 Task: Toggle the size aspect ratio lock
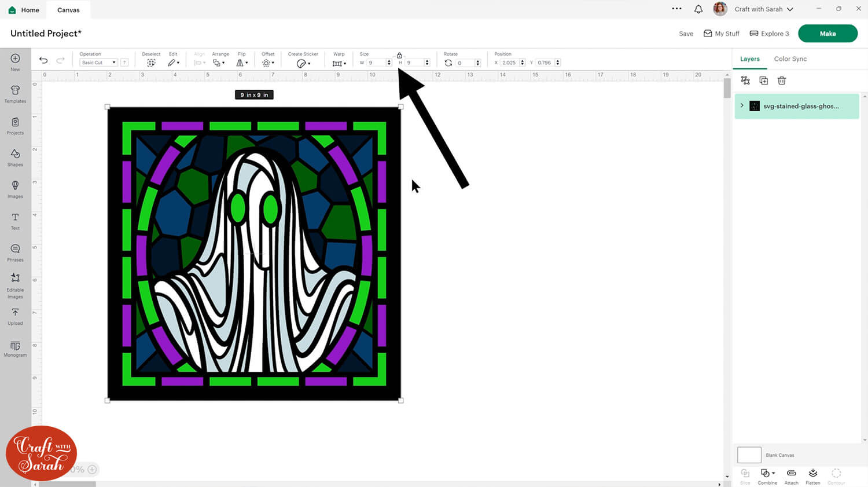coord(399,56)
